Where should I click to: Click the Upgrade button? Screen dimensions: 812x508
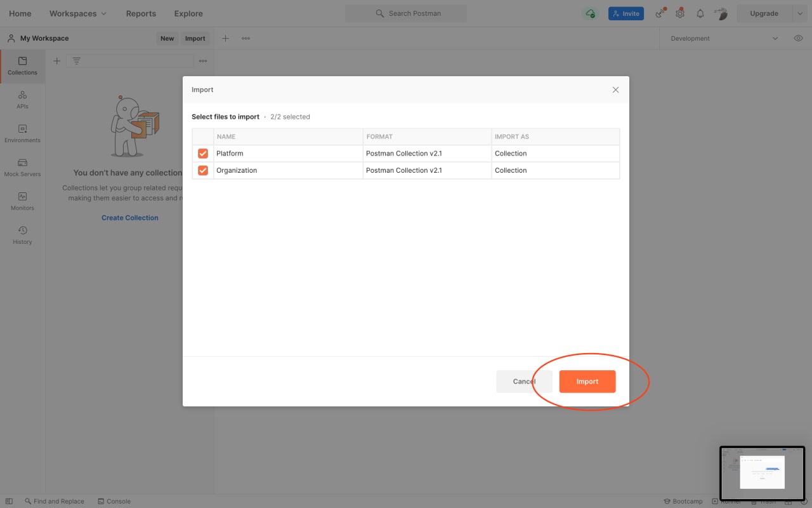coord(764,13)
